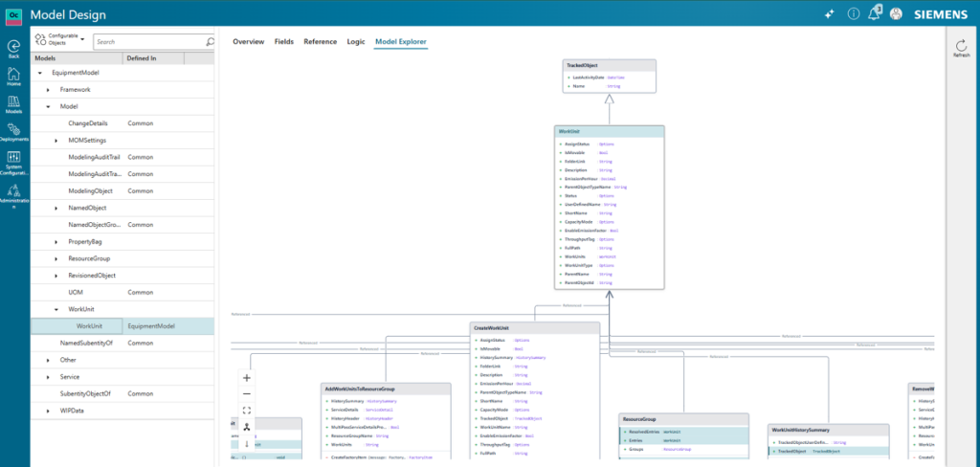
Task: Click the Opcenter app logo
Action: (x=13, y=15)
